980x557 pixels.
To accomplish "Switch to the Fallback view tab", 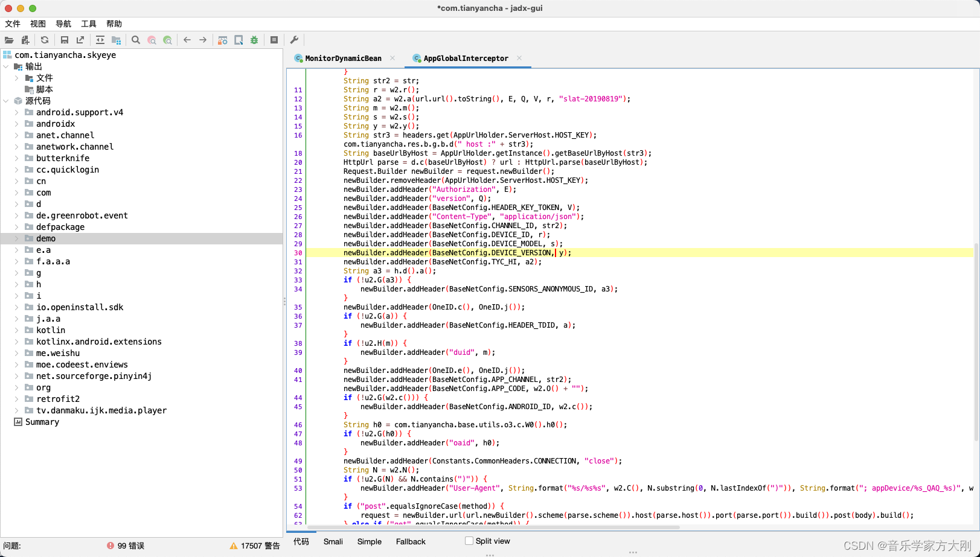I will point(411,541).
